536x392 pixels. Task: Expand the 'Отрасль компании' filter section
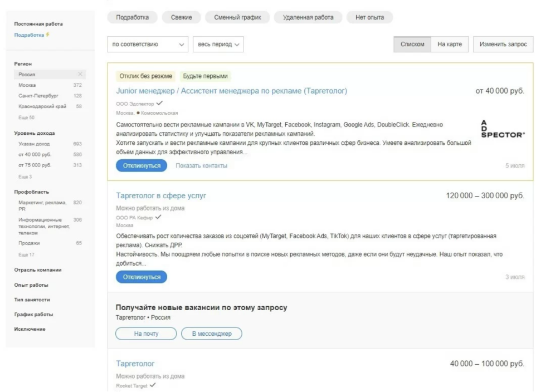(38, 270)
